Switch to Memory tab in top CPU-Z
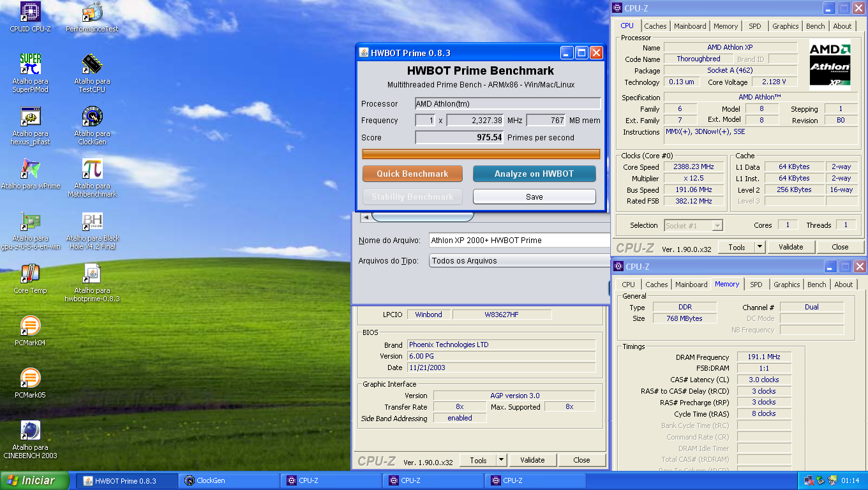 pyautogui.click(x=726, y=26)
